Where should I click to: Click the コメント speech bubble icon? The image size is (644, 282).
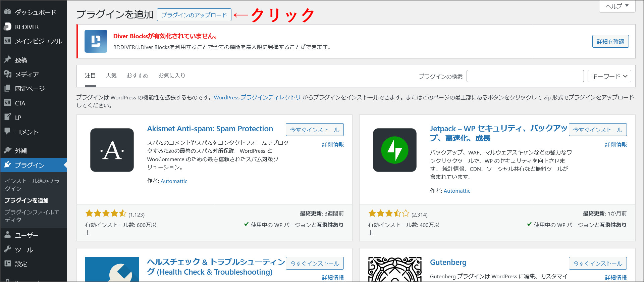coord(7,131)
